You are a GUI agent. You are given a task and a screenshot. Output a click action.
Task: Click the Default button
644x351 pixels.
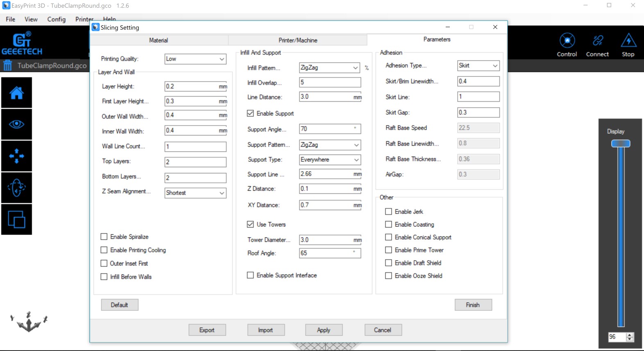pos(119,305)
